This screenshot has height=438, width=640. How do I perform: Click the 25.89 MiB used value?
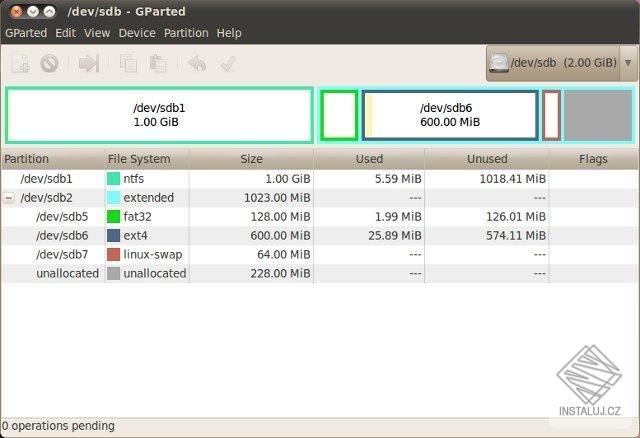click(395, 236)
